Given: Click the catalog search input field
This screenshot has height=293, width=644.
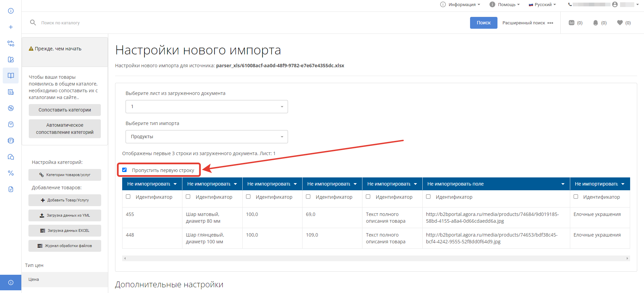Looking at the screenshot, I should click(x=135, y=23).
